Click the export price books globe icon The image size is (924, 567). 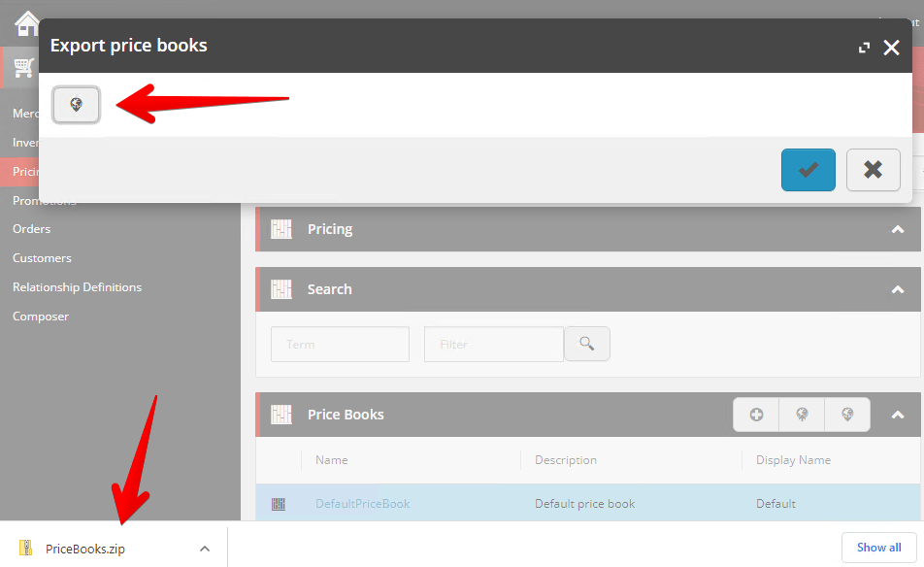coord(847,415)
